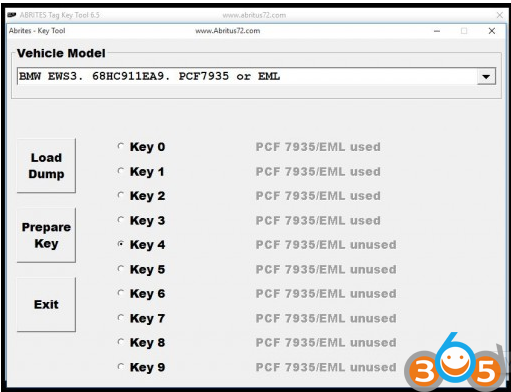Click the Key 8 'PCF 7935/EML unused' status
Screen dimensions: 511x392
coord(326,343)
